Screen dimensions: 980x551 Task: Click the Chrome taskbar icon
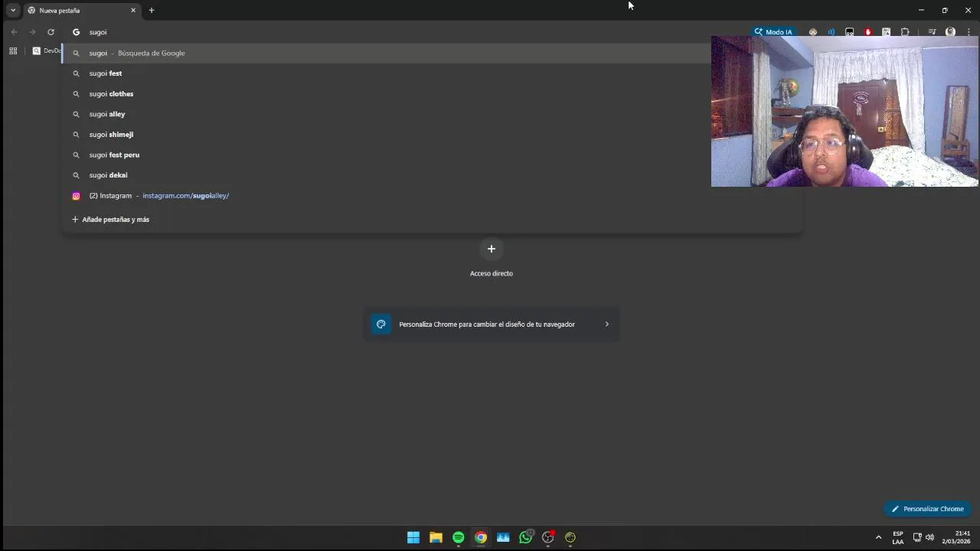point(481,537)
